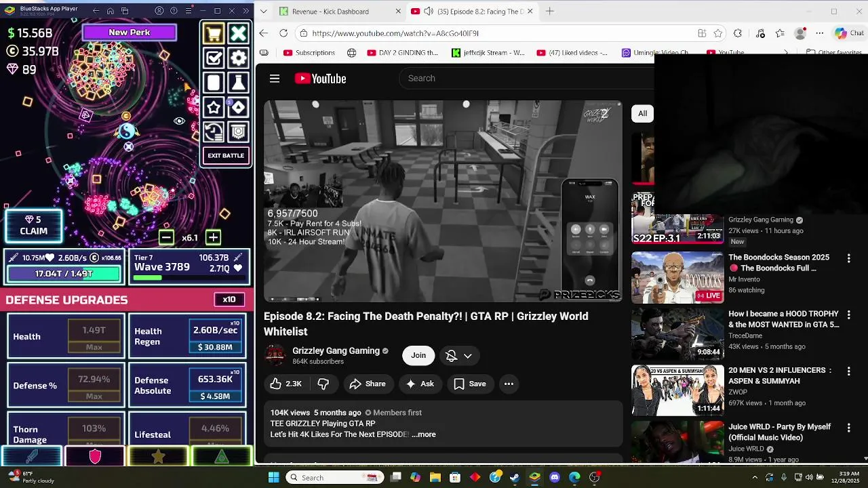Open the blank card panel in game menu
This screenshot has width=868, height=488.
point(214,83)
